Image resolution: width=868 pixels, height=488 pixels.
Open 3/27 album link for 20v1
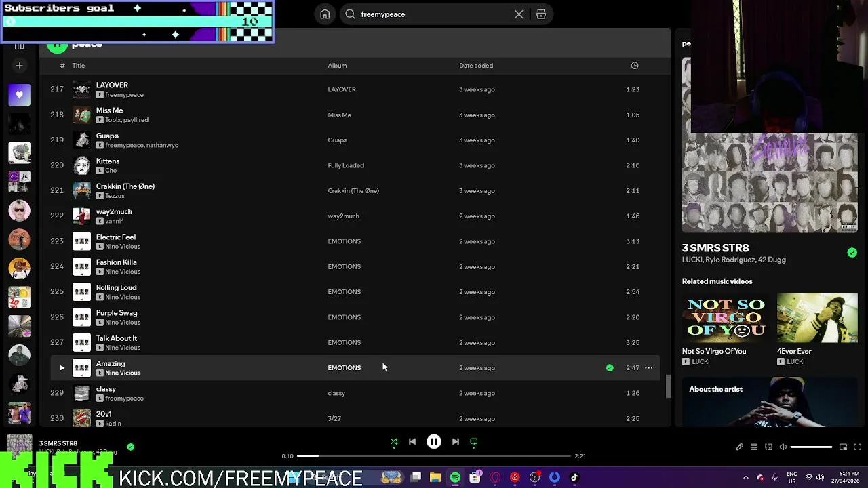(x=334, y=419)
